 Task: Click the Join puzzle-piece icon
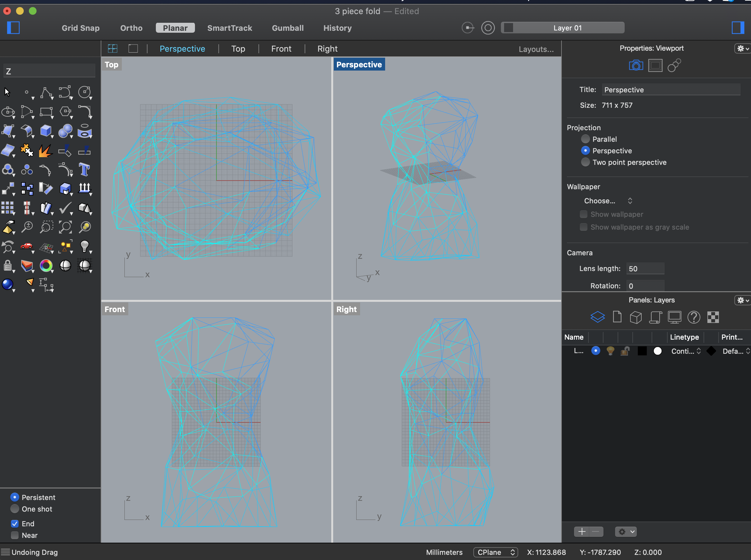tap(27, 150)
